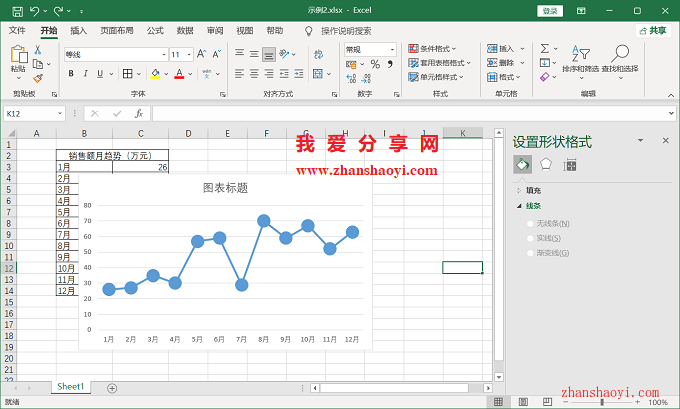Switch to 视图 ribbon tab

[245, 30]
